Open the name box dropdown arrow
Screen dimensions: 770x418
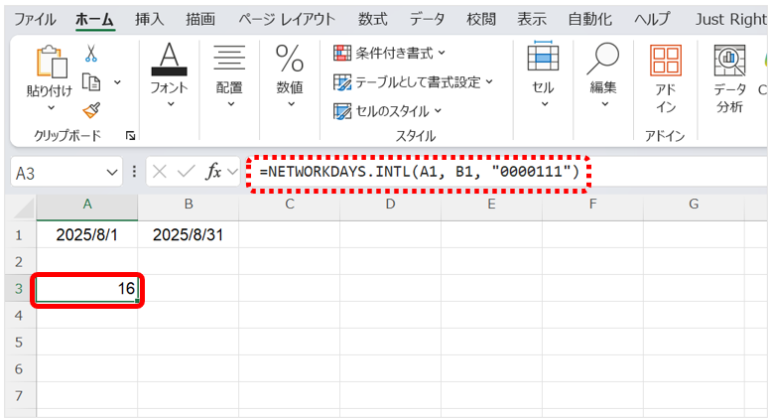tap(112, 172)
